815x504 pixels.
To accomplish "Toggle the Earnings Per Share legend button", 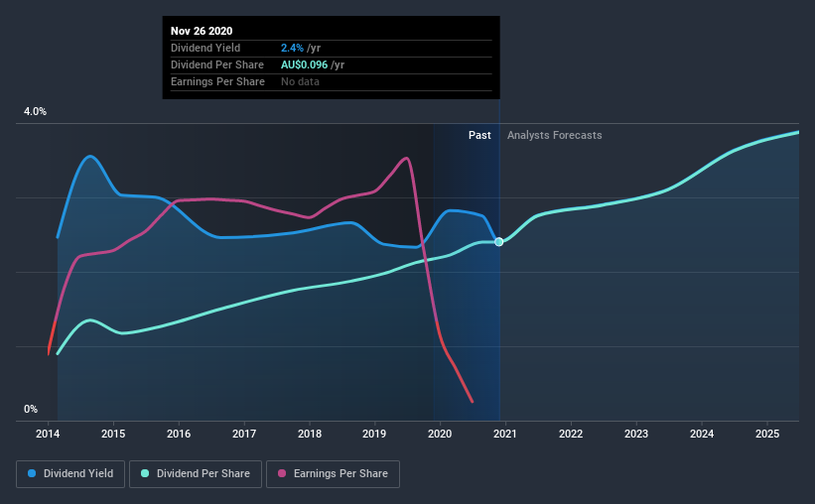I will (x=333, y=474).
